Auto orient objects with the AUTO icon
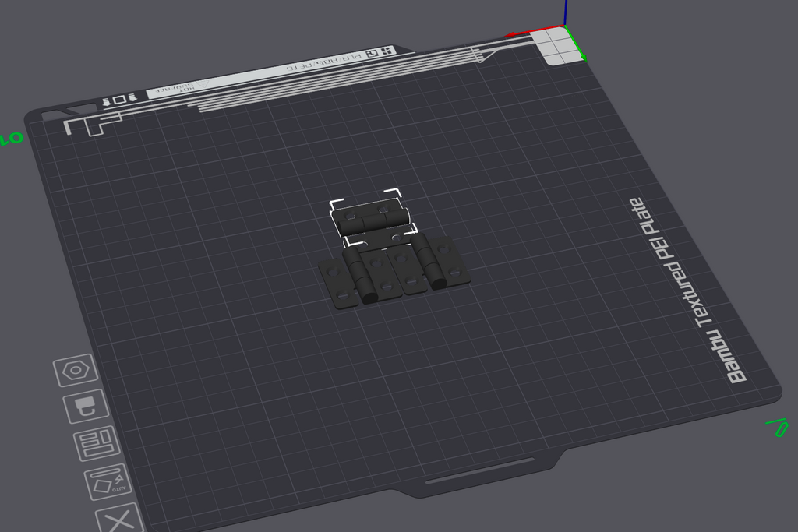The width and height of the screenshot is (798, 532). 108,481
